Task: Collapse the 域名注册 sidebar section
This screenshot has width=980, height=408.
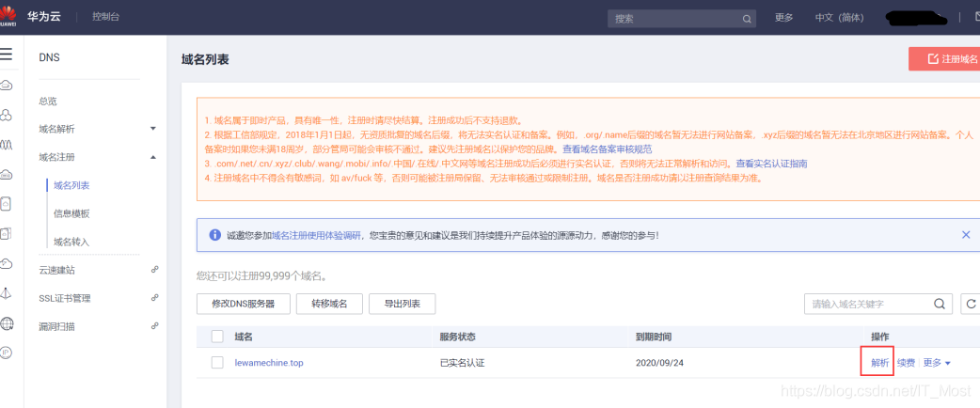Action: 153,157
